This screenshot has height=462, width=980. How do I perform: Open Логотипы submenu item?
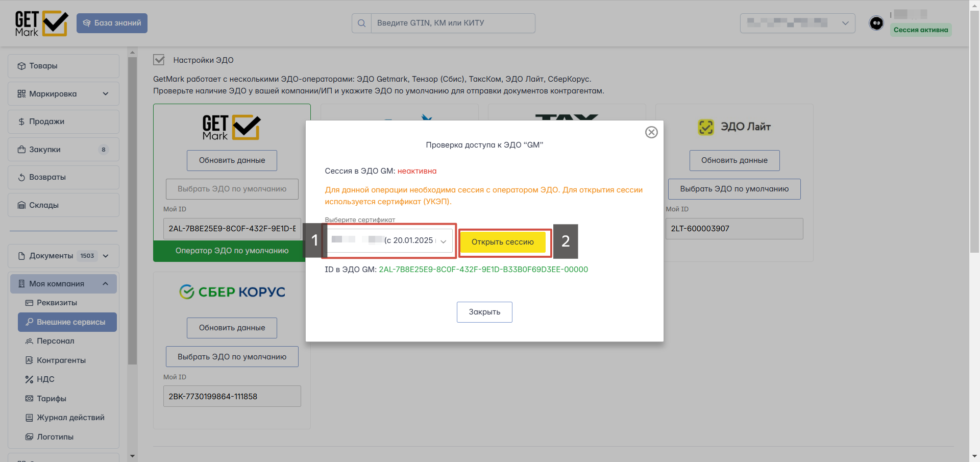click(x=55, y=437)
